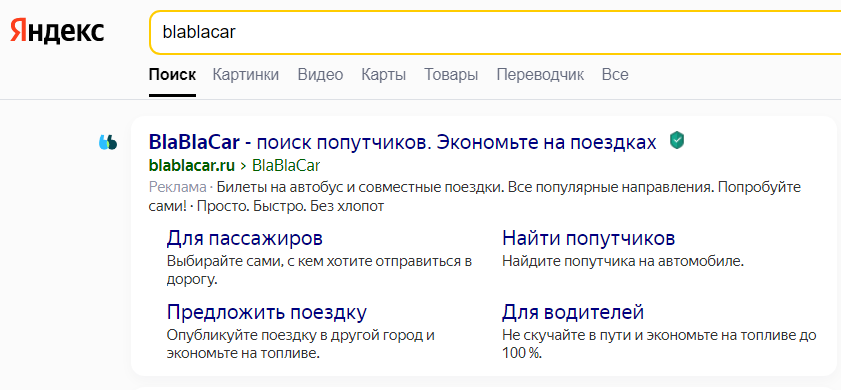
Task: Click the blablacar.ru domain link
Action: click(x=191, y=165)
